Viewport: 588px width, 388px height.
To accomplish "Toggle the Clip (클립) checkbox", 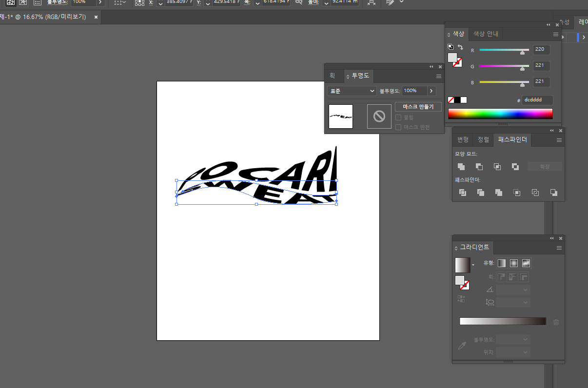I will tap(398, 117).
